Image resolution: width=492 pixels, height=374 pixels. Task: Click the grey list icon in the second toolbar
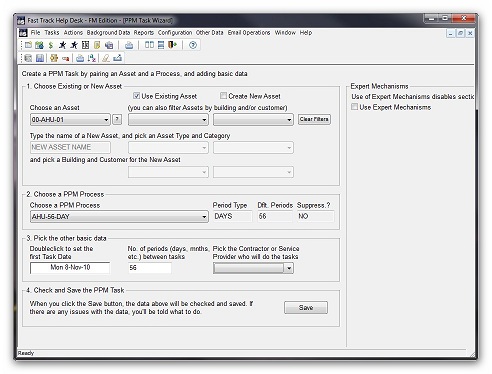pyautogui.click(x=28, y=58)
